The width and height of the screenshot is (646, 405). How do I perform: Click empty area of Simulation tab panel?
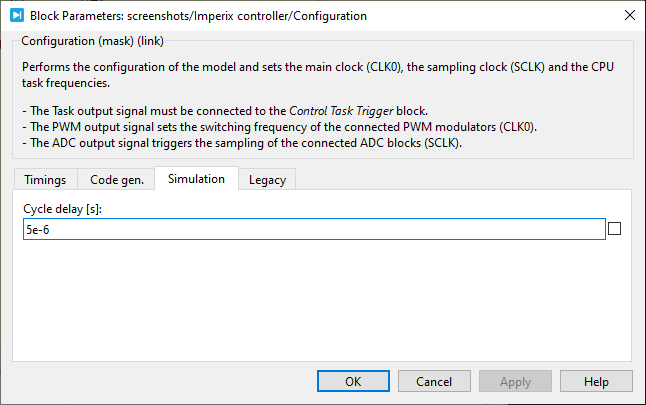pos(320,300)
